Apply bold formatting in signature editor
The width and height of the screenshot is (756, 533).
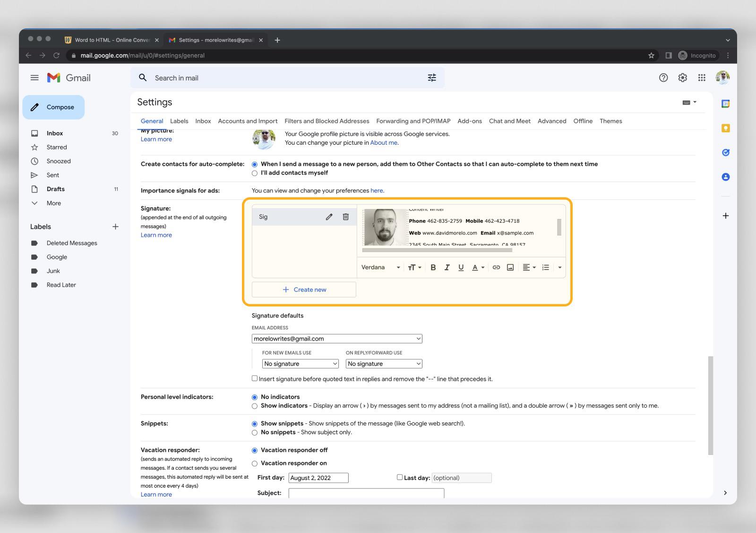pos(433,267)
